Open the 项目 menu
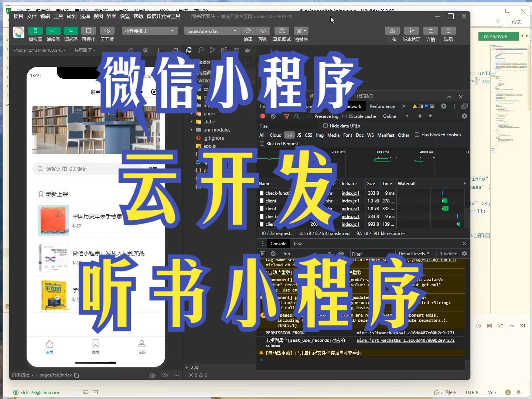Image resolution: width=532 pixels, height=399 pixels. pos(18,16)
